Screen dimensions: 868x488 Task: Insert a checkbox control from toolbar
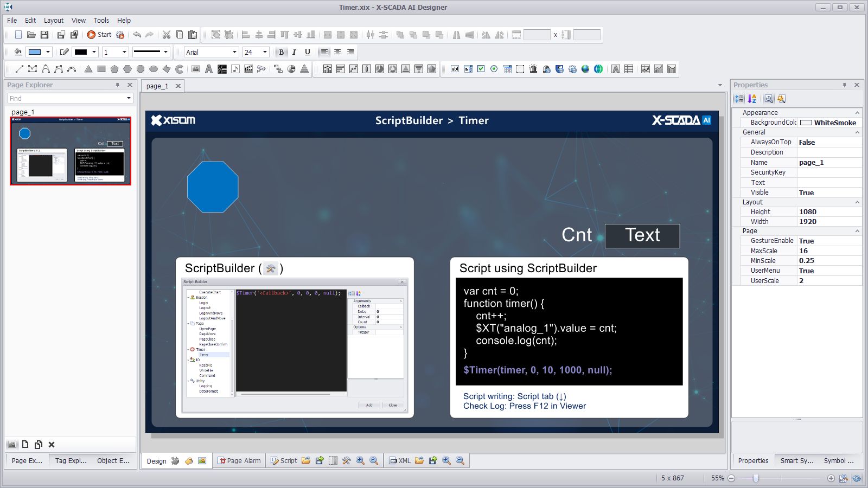[x=481, y=69]
